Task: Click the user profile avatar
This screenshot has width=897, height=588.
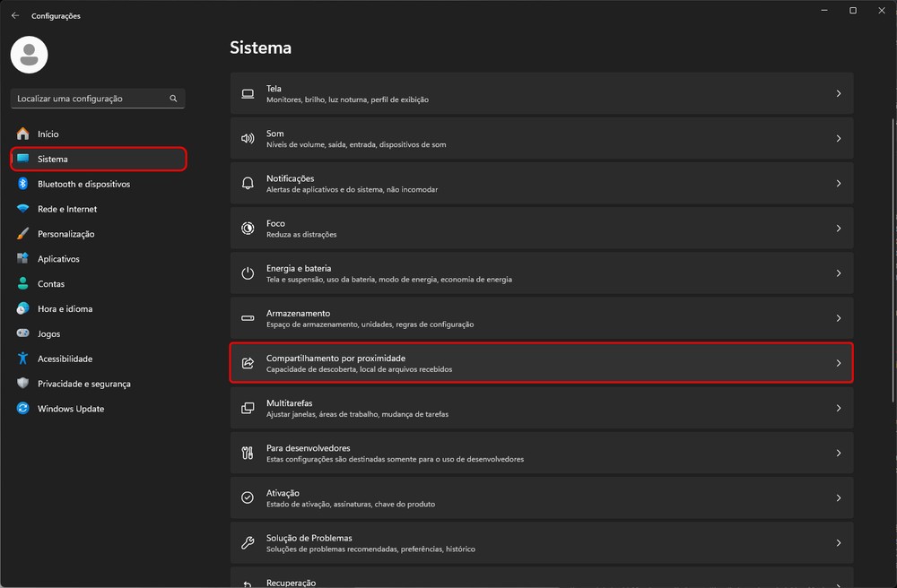Action: (29, 55)
